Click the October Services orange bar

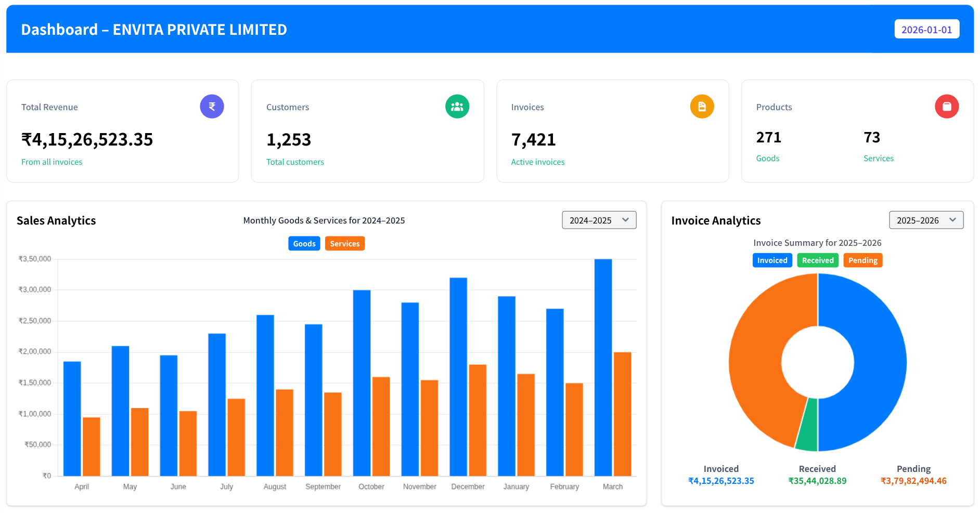coord(381,427)
